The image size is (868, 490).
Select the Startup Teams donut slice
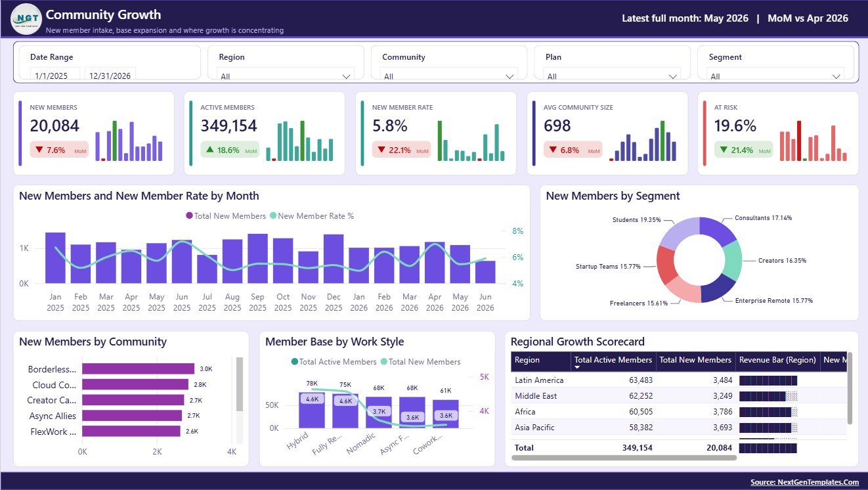click(666, 264)
